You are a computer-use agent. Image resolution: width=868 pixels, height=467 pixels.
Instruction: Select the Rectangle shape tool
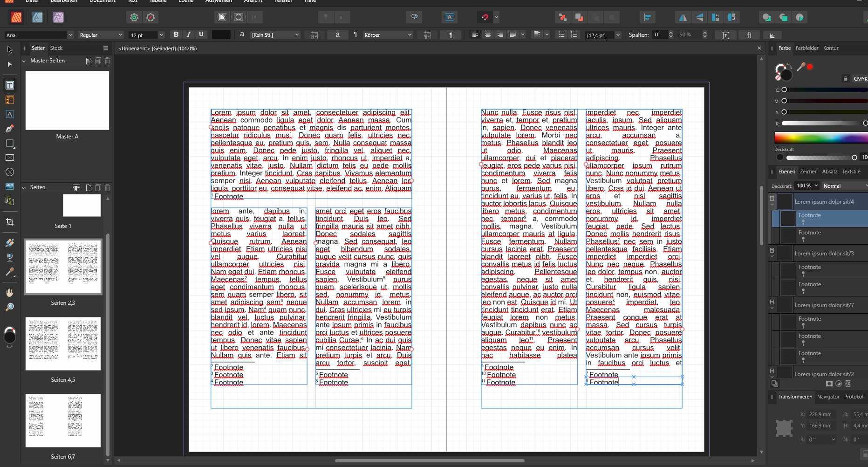9,143
